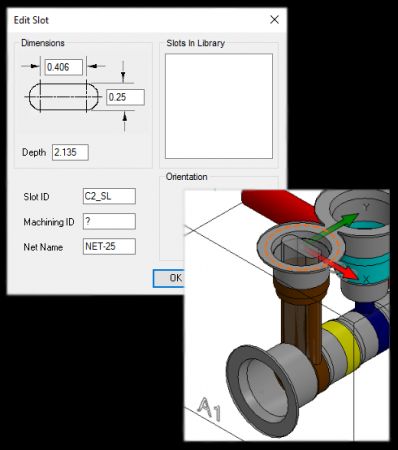Click the slot length field showing 0.406
398x450 pixels.
[x=64, y=67]
